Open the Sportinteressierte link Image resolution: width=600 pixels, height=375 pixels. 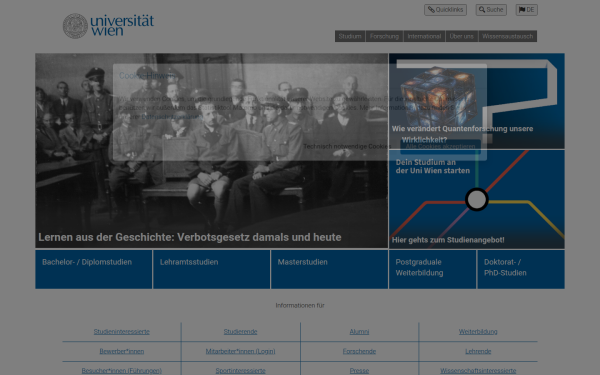[x=240, y=371]
